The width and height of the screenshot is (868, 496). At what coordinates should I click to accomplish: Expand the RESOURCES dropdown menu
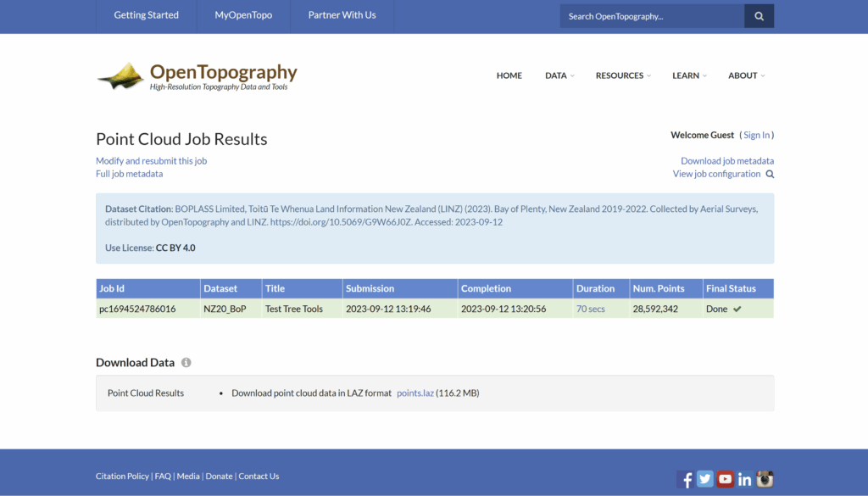623,75
